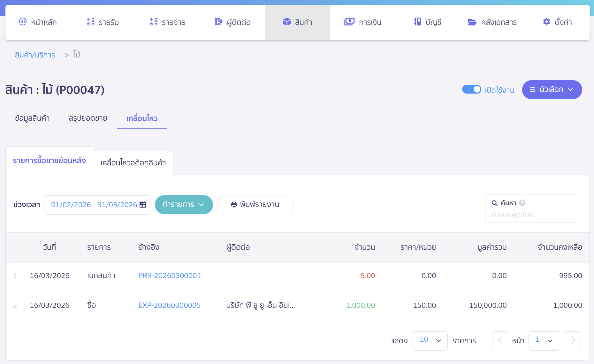
Task: Go to next page with right arrow
Action: (x=573, y=341)
